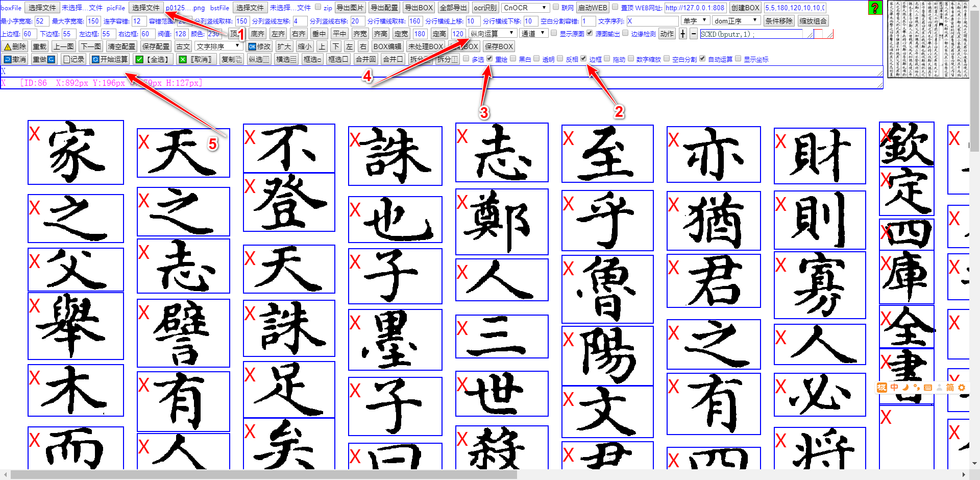Click the 复制 copy icon

pyautogui.click(x=231, y=59)
